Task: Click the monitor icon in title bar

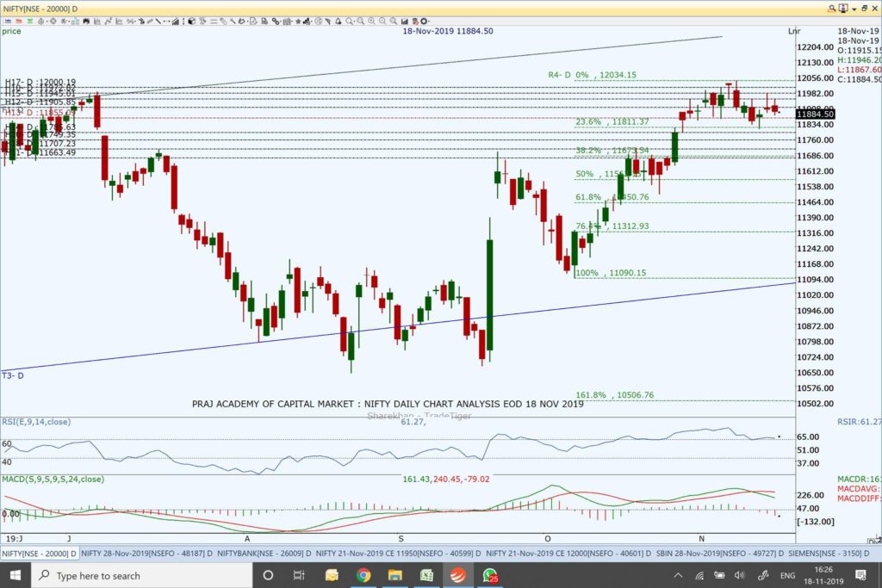Action: click(x=843, y=8)
